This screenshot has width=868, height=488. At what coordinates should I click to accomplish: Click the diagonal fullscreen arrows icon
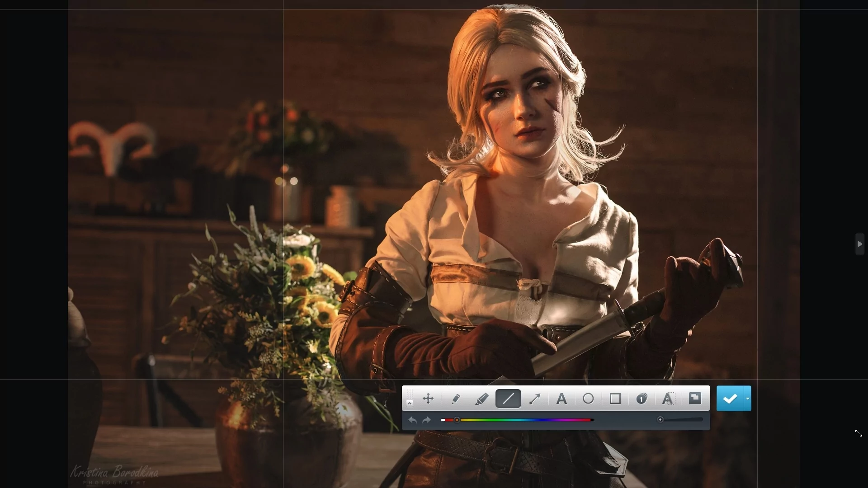pos(859,433)
